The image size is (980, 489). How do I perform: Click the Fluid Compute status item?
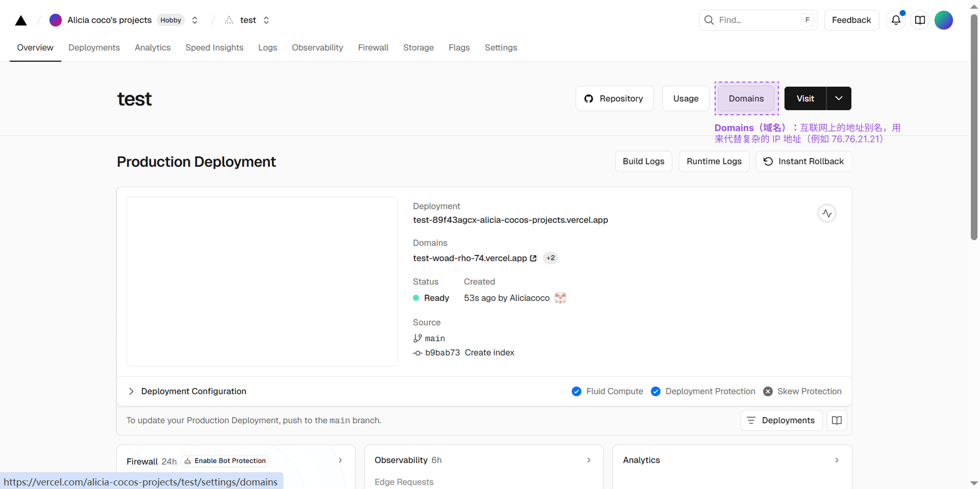click(607, 391)
